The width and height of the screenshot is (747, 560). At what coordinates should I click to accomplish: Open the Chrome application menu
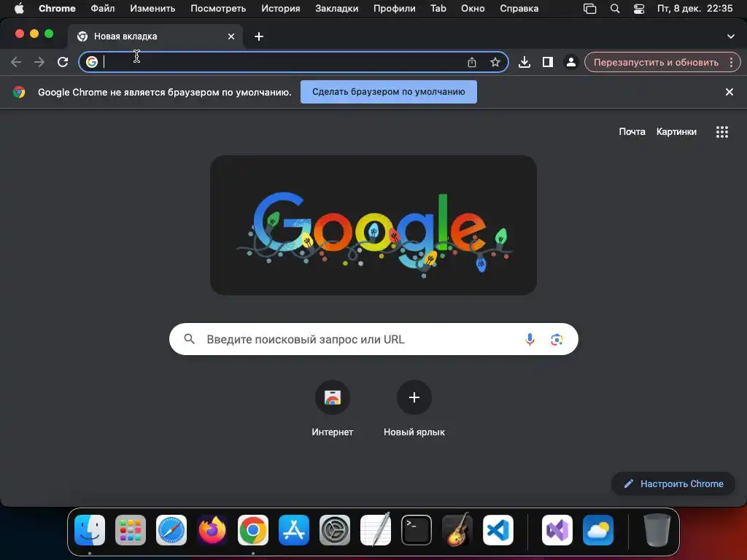[57, 9]
